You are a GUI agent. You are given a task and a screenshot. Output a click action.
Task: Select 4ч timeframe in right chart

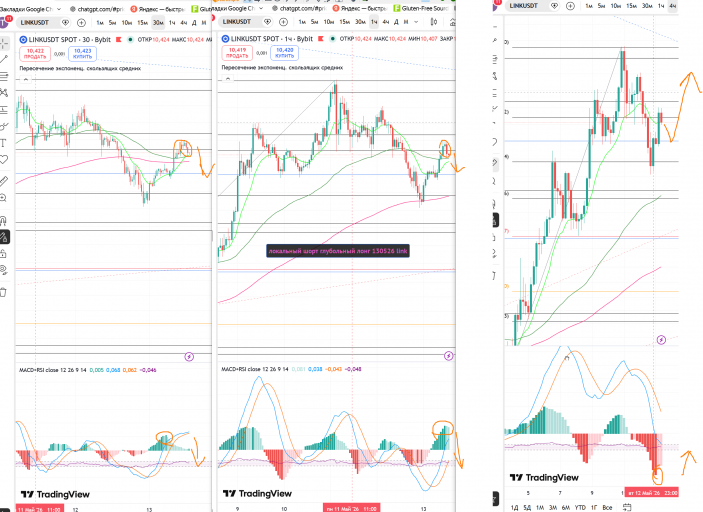[673, 6]
